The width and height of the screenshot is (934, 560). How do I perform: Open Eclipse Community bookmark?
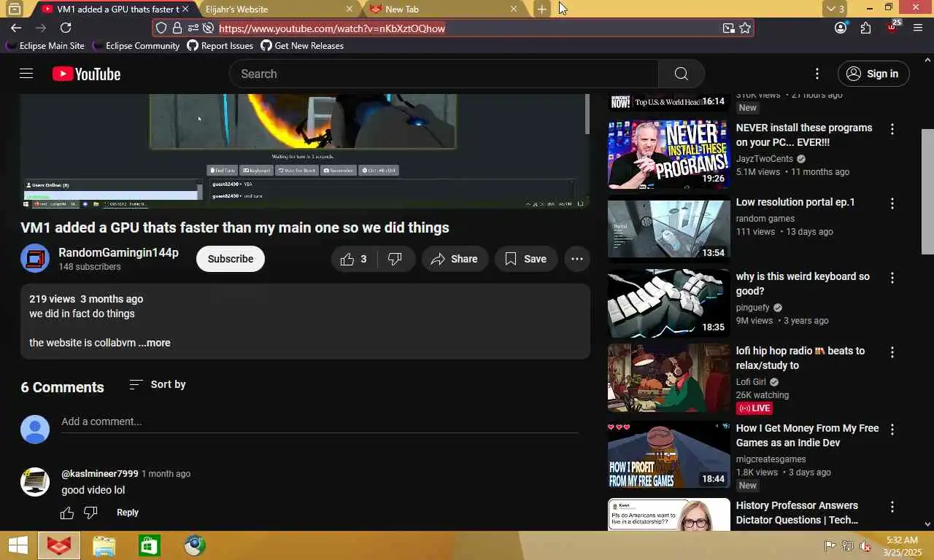(x=136, y=46)
